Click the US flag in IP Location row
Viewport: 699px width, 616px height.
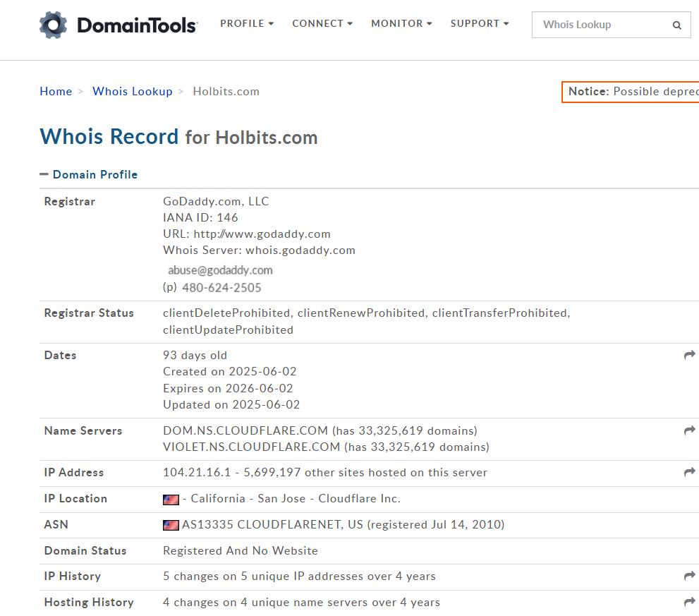171,500
